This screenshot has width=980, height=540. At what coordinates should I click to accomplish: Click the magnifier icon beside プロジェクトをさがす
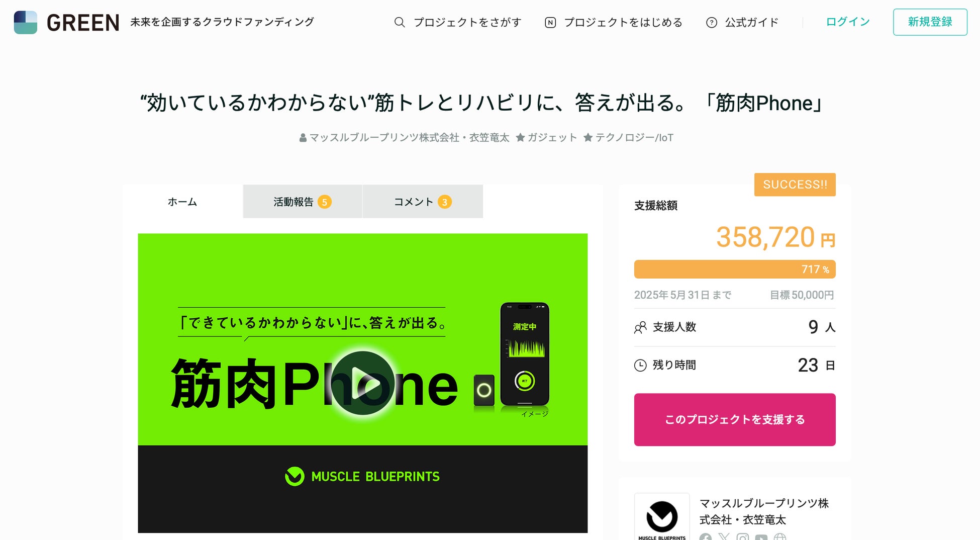pos(400,22)
